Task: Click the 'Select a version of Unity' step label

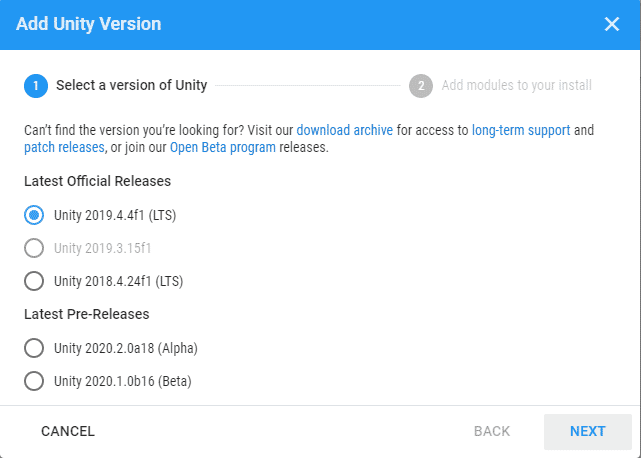Action: point(132,85)
